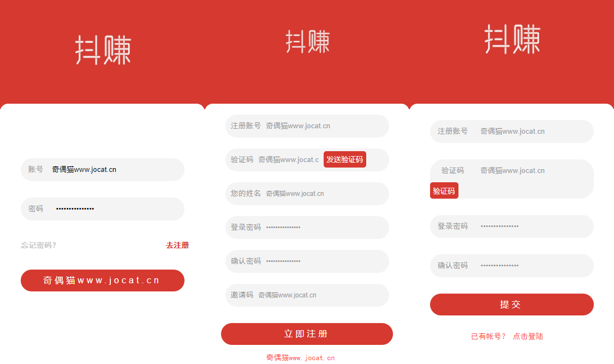Screen dimensions: 614x364
Task: Select 验证码 field in the right form
Action: coord(512,179)
